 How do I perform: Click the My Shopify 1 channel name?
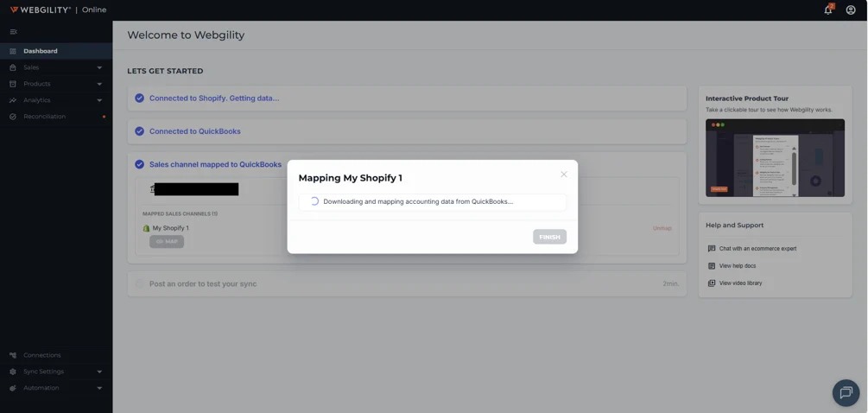click(x=170, y=228)
